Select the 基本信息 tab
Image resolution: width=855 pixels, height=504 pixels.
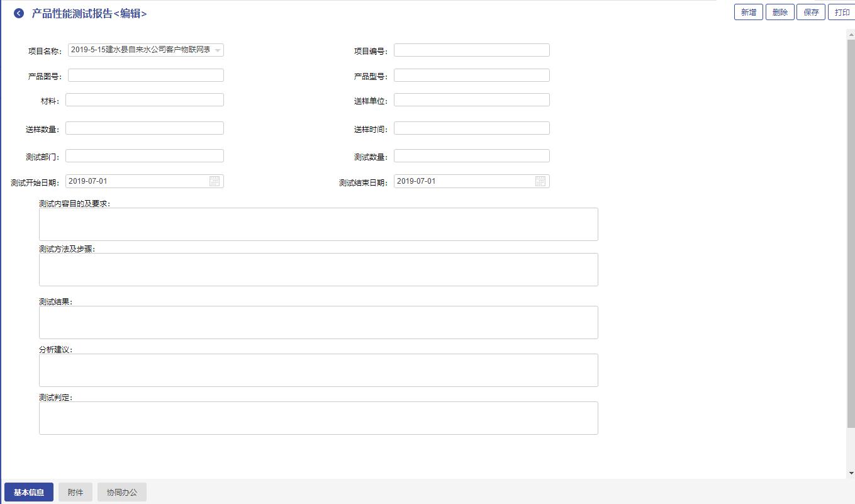tap(29, 492)
